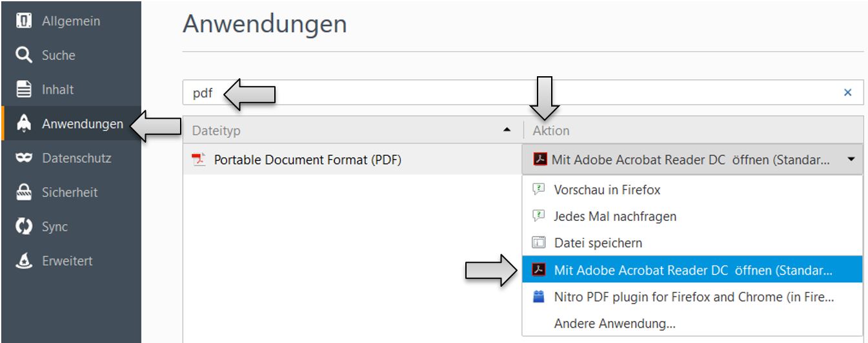Click the Inhalt document icon
This screenshot has width=868, height=343.
(24, 90)
